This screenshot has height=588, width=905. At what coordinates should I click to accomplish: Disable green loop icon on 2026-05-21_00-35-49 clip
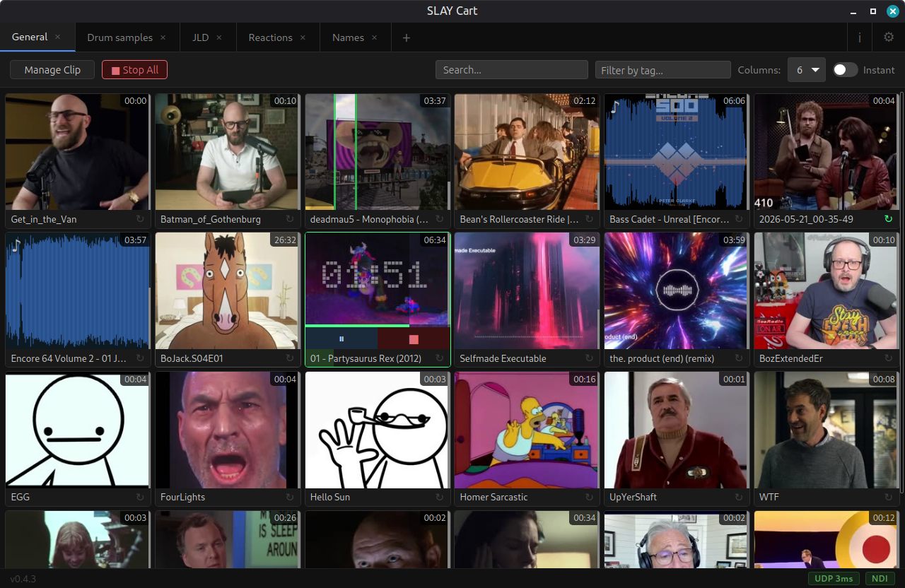click(x=889, y=219)
